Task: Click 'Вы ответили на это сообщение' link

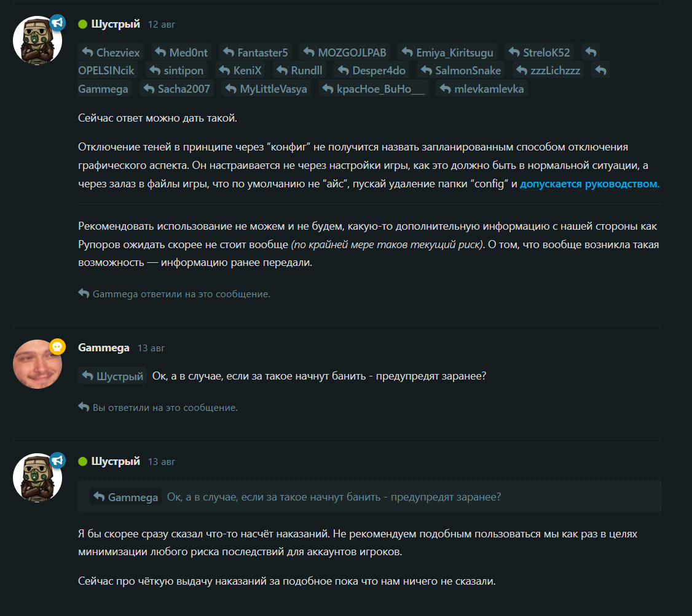Action: coord(165,408)
